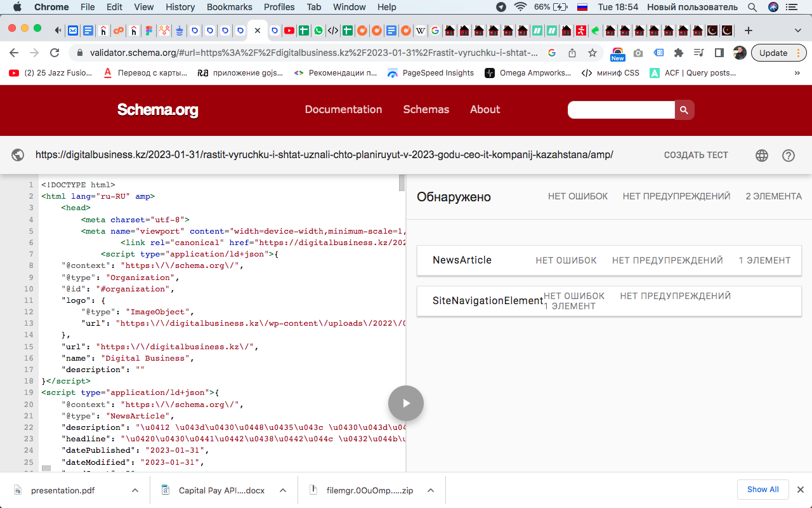Screen dimensions: 812x508
Task: Go back with browser back arrow
Action: (x=14, y=53)
